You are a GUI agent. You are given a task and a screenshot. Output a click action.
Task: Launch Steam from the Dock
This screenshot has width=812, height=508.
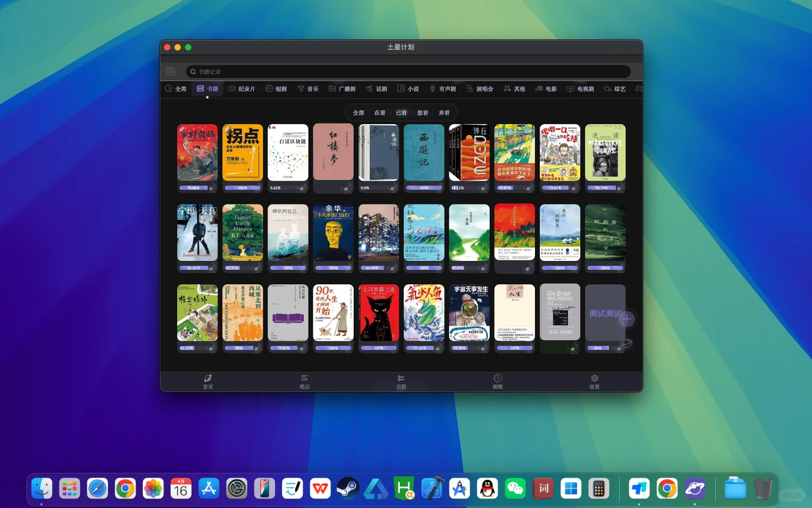[x=348, y=489]
